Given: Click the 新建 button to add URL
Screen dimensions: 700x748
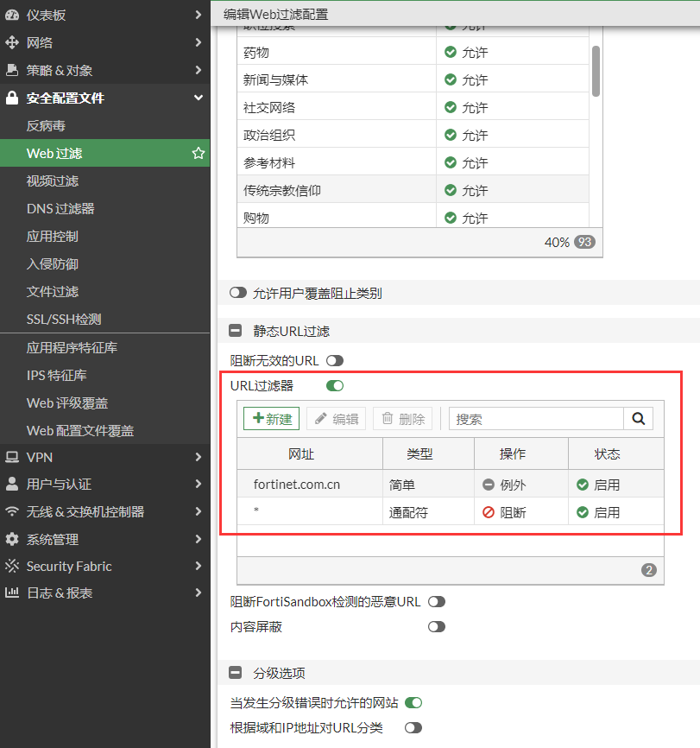Looking at the screenshot, I should click(x=271, y=419).
